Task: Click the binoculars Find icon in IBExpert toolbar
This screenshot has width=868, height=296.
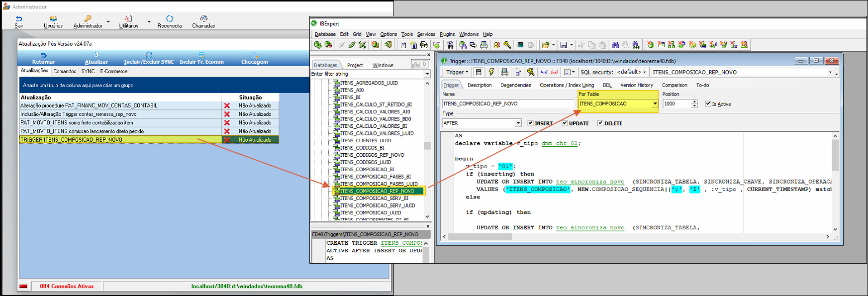Action: click(615, 45)
